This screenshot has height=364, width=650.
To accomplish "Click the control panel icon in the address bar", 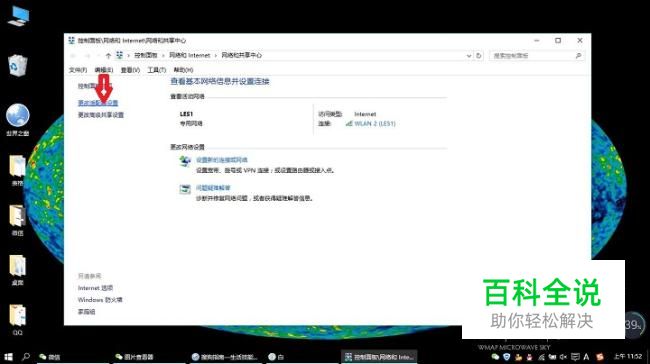I will 119,55.
